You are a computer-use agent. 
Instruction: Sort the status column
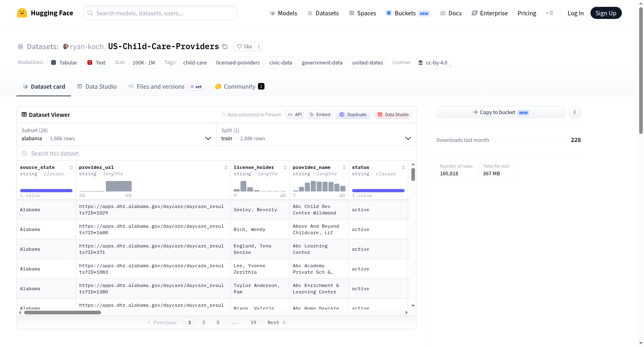[403, 167]
